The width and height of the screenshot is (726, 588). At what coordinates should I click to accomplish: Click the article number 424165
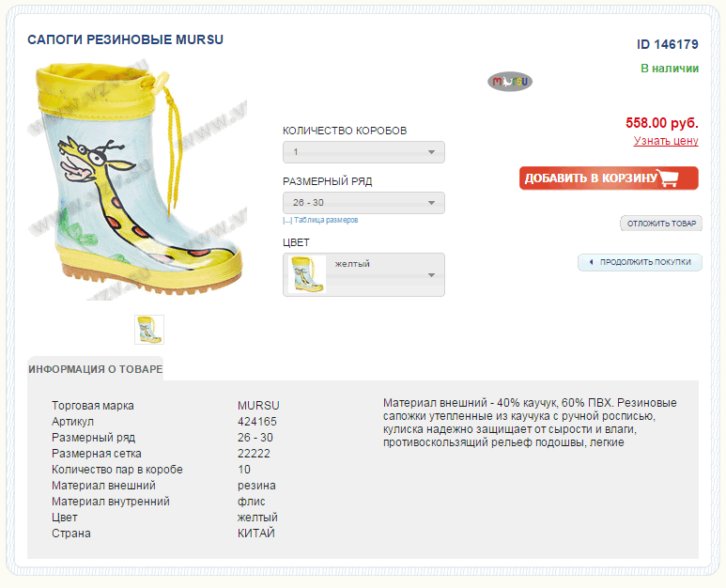click(x=257, y=422)
